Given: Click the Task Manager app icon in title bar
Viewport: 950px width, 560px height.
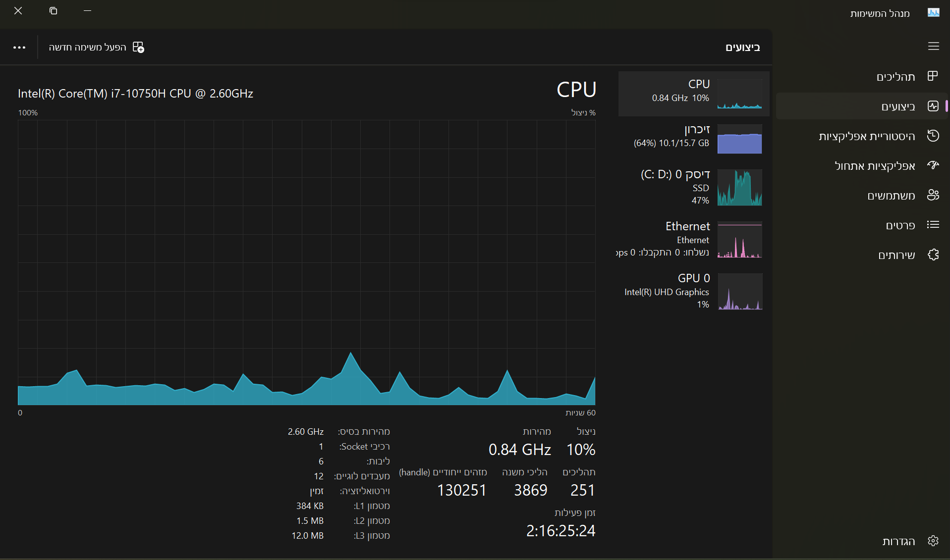Looking at the screenshot, I should tap(933, 12).
